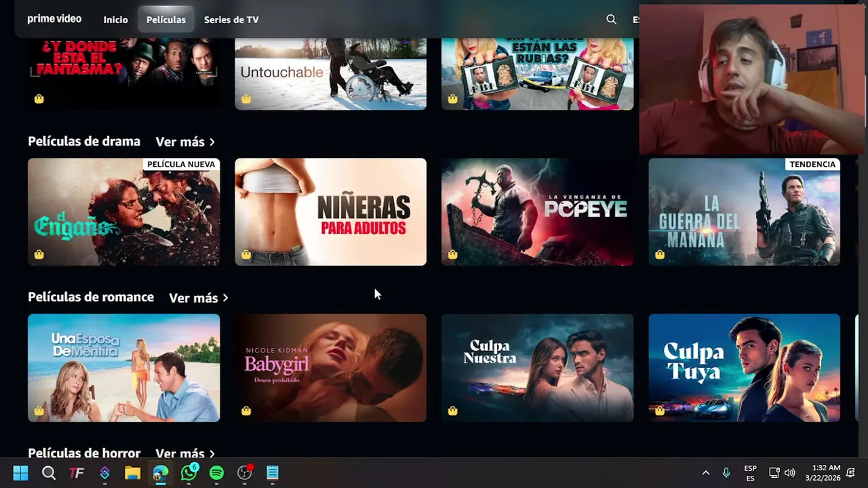Open the clock and date flyout
This screenshot has height=488, width=868.
pos(823,472)
